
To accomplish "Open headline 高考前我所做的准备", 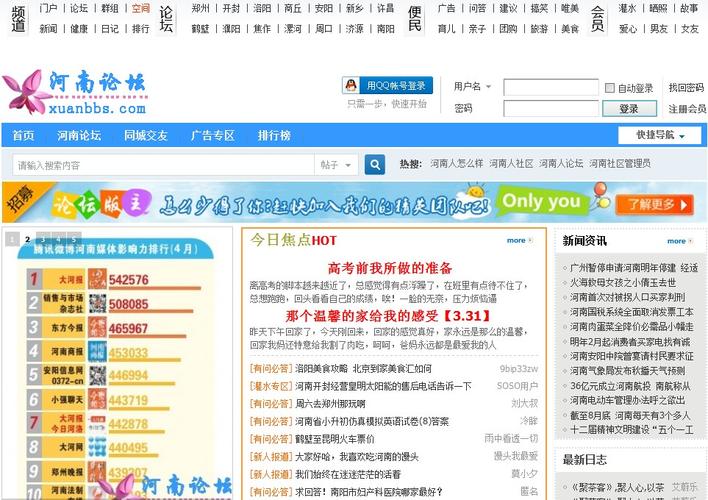I will tap(390, 268).
